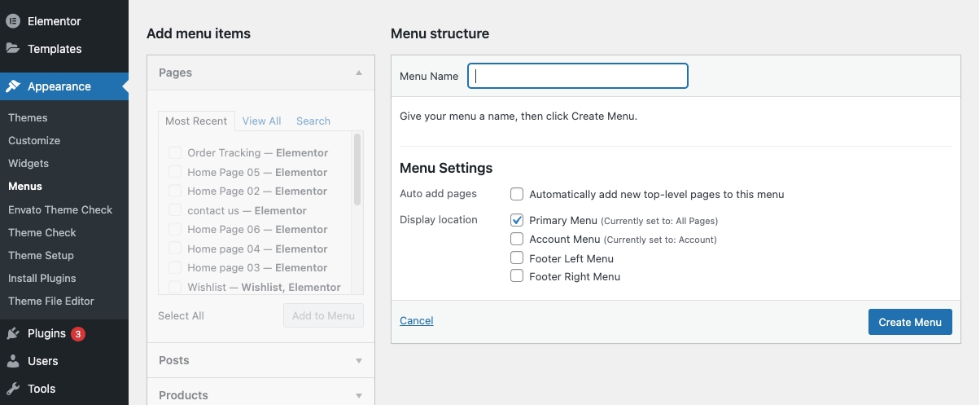Expand the Posts section
The image size is (980, 405).
(359, 360)
